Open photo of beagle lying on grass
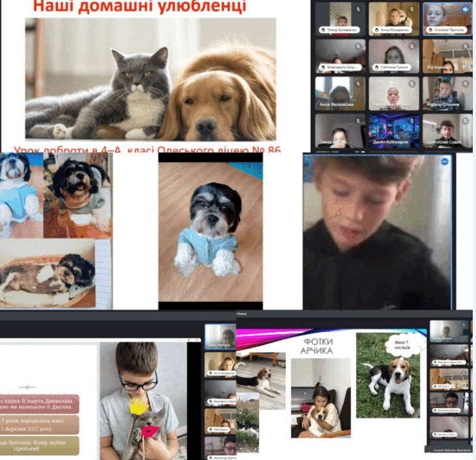Image resolution: width=476 pixels, height=460 pixels. [x=388, y=376]
